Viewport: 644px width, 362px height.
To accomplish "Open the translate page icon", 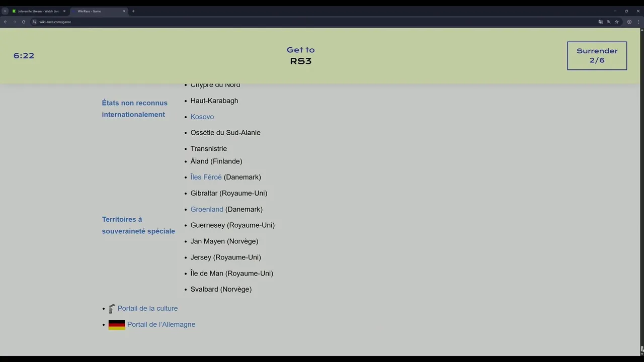I will [600, 22].
